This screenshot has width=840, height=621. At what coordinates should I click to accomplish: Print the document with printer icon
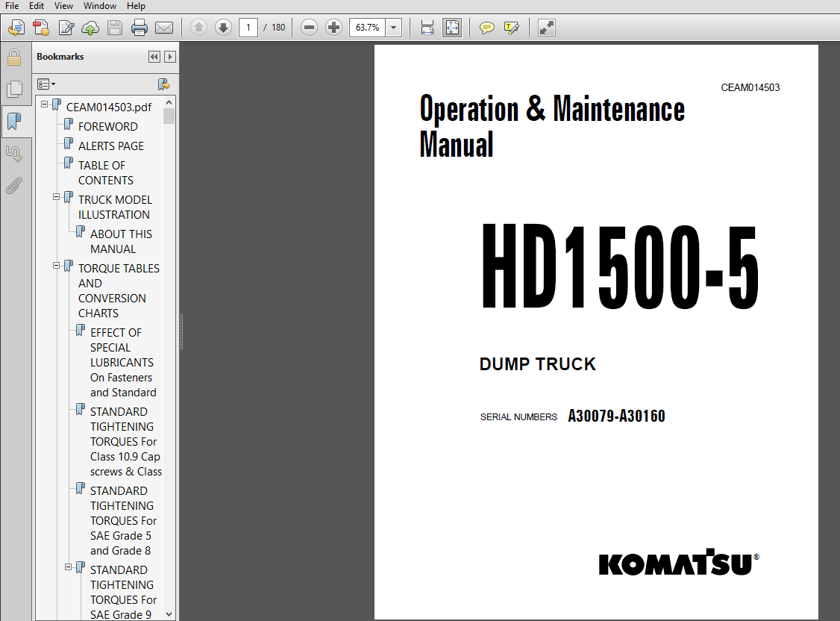[140, 28]
